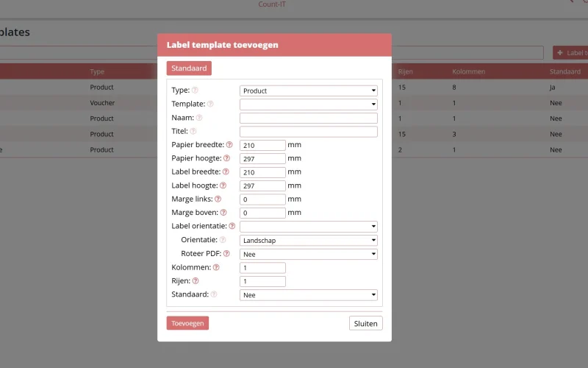The image size is (588, 368).
Task: Open the Type dropdown showing Product
Action: (x=309, y=91)
